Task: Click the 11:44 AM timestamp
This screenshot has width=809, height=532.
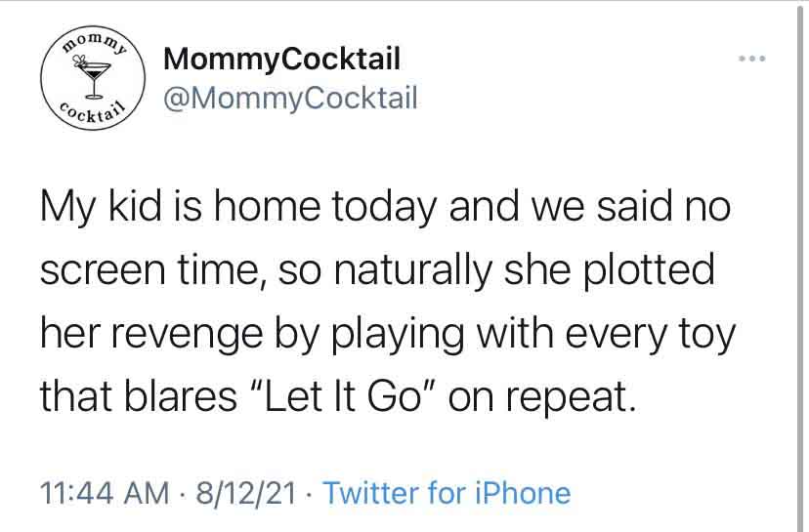Action: coord(106,492)
